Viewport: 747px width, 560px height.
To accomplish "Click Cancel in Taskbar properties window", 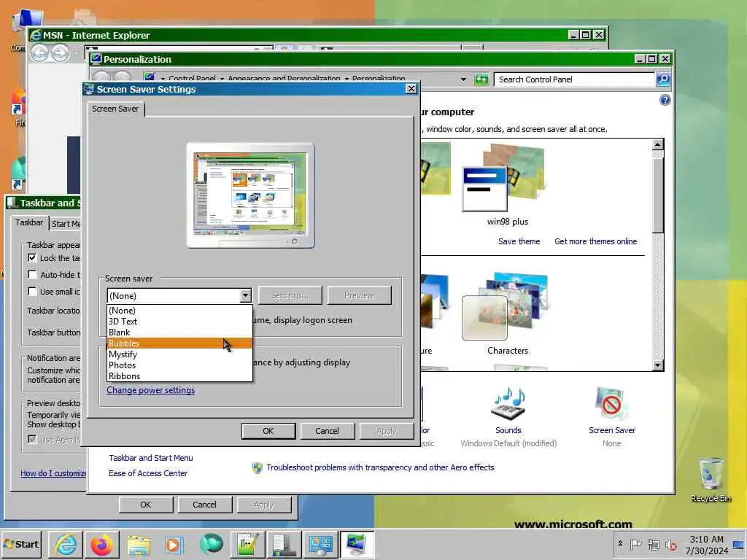I will (204, 505).
